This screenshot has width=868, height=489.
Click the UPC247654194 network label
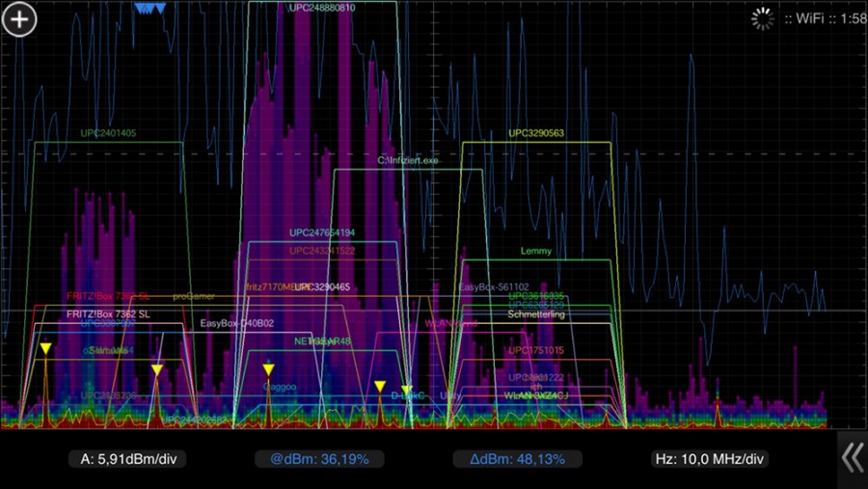[322, 233]
